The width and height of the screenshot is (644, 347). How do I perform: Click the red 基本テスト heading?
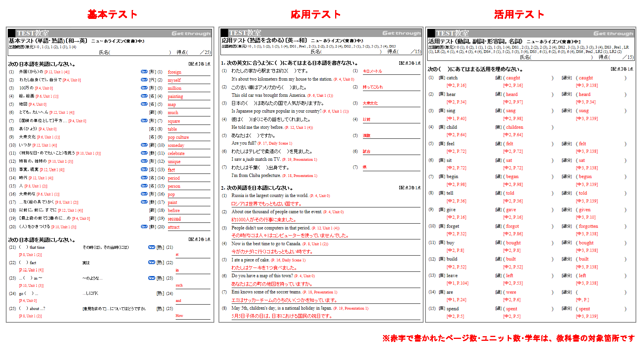click(112, 15)
